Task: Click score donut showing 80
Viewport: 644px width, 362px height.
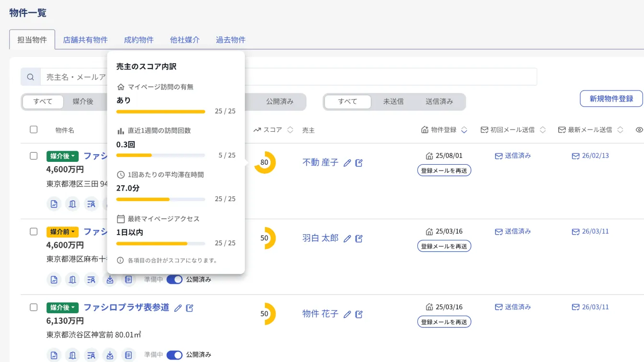Action: [x=264, y=162]
